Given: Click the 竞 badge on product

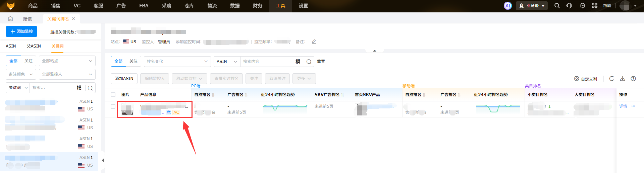Looking at the screenshot, I should (169, 112).
